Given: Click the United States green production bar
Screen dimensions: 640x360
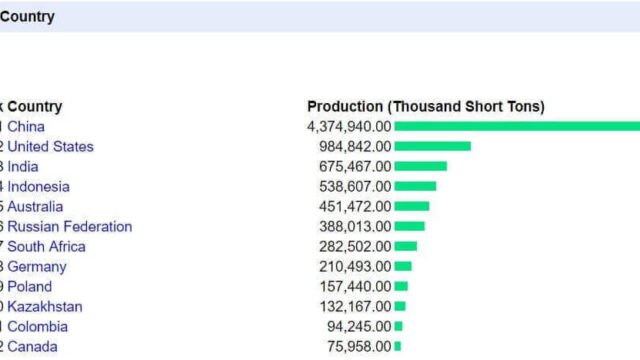Looking at the screenshot, I should 433,146.
